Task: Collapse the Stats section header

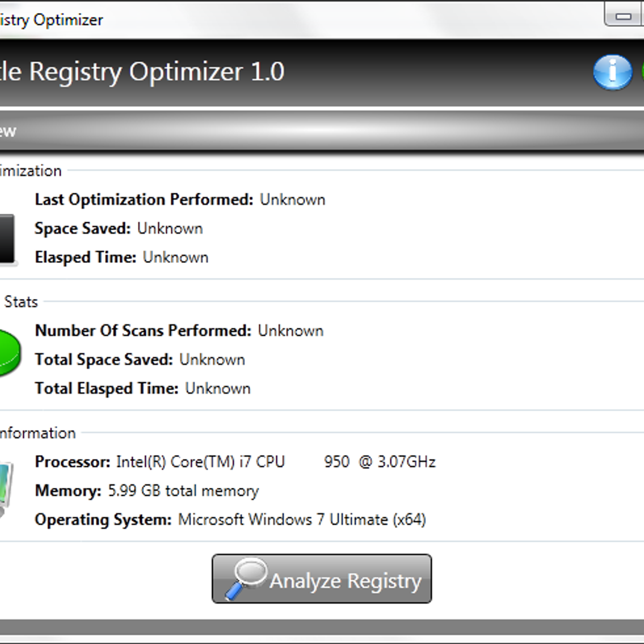Action: [20, 302]
